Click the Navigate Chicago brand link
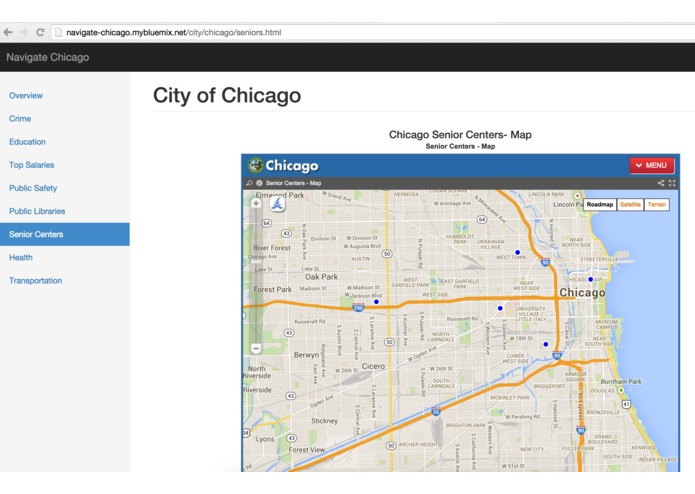 (47, 57)
